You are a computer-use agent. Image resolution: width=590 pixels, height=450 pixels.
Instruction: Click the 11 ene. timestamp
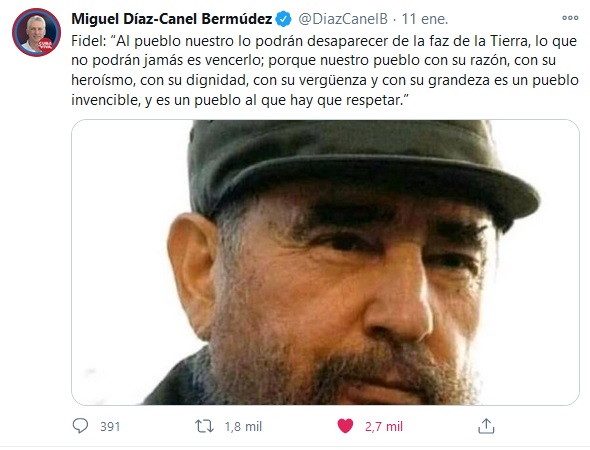(x=425, y=19)
